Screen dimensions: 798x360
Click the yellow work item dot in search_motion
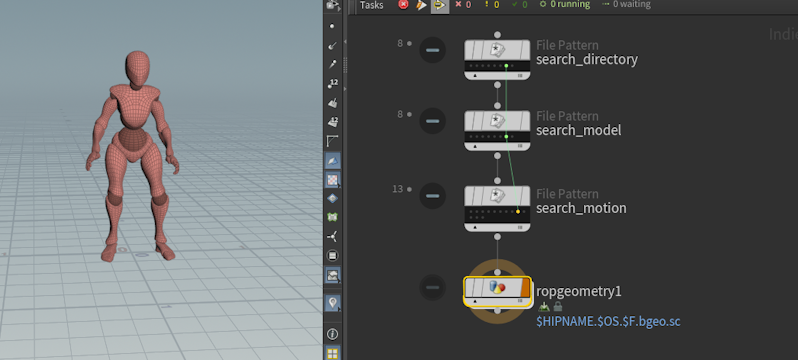[518, 211]
